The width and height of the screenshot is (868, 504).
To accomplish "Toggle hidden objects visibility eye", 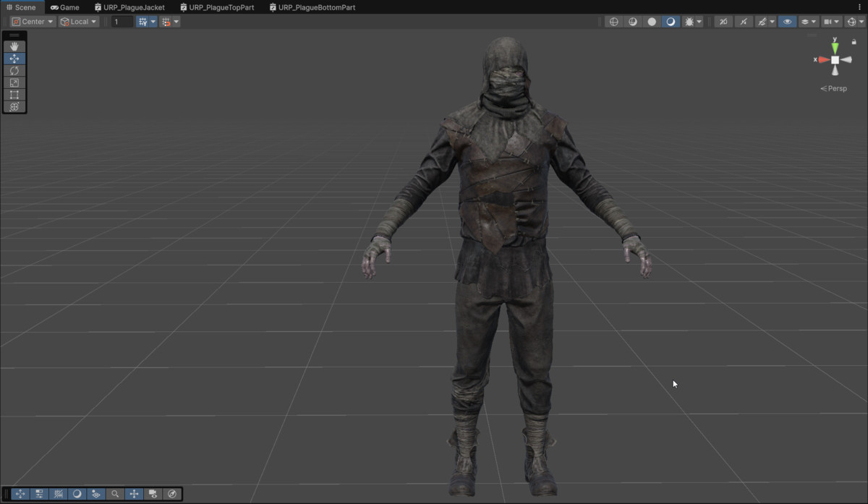I will [x=788, y=22].
